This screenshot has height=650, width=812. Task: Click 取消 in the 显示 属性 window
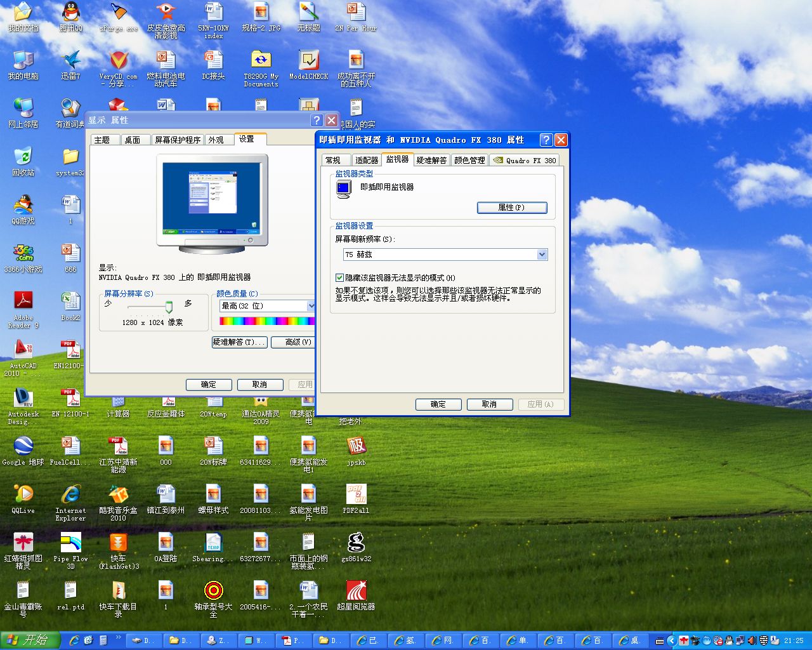[259, 385]
